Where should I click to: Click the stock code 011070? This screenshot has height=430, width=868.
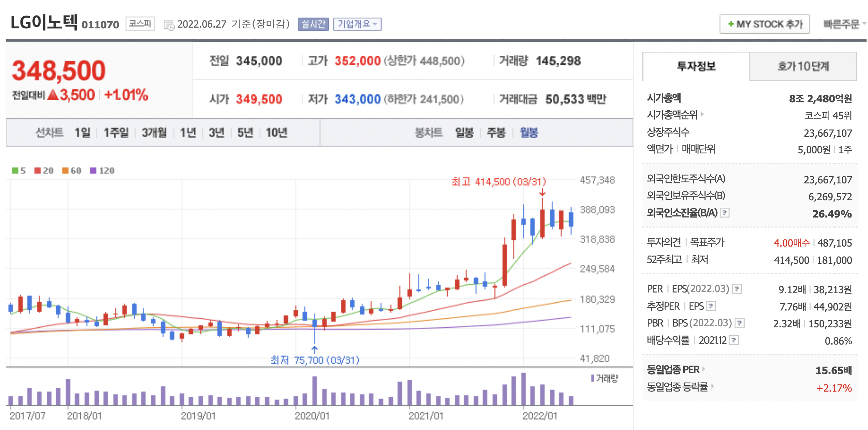pyautogui.click(x=100, y=24)
